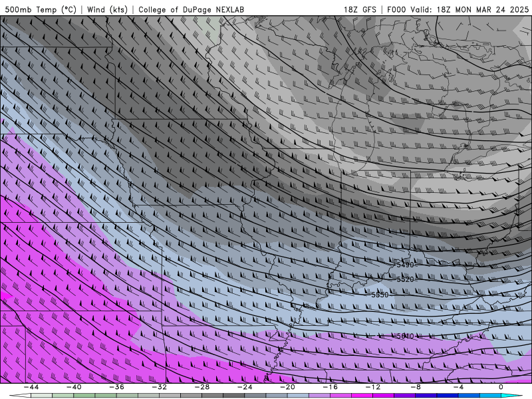Click the -44 colorbar tick label

pos(31,387)
